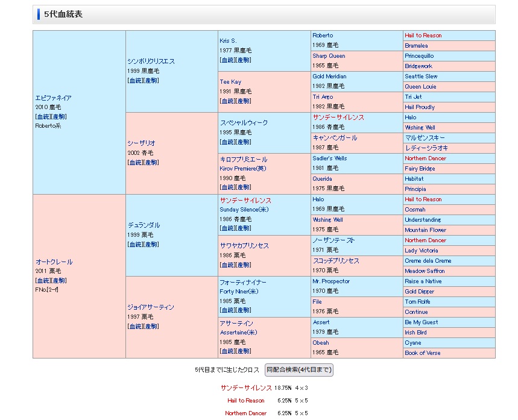Open 血統 link under エピファネイア
Viewport: 518px width, 420px height.
coord(43,116)
